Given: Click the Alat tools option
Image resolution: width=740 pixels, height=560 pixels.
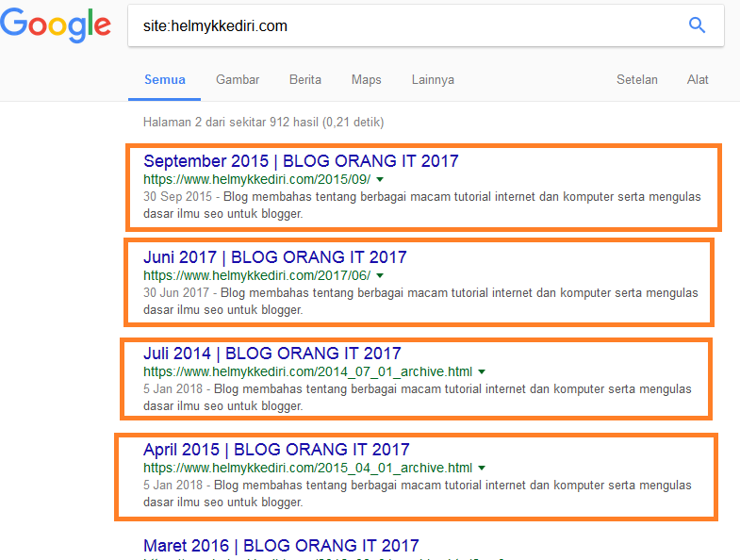Looking at the screenshot, I should pyautogui.click(x=698, y=79).
